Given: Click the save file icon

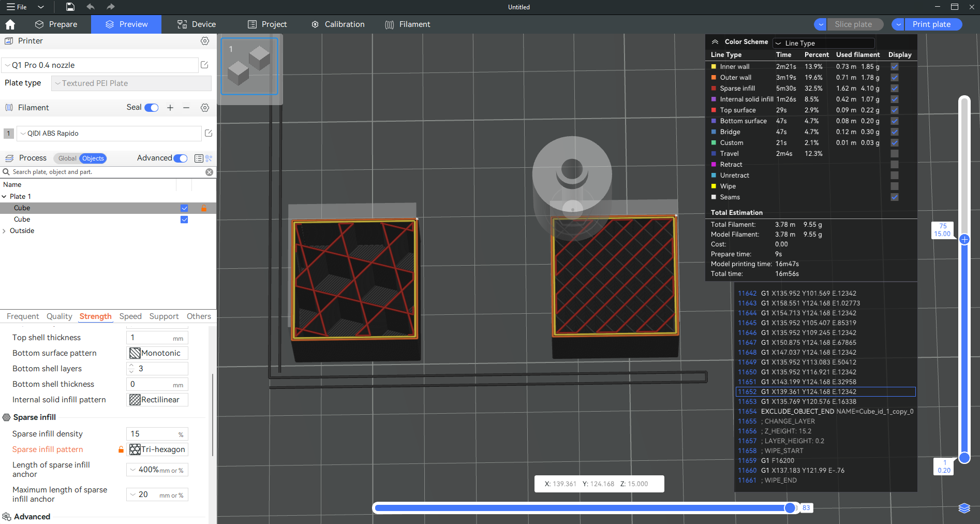Looking at the screenshot, I should point(70,7).
